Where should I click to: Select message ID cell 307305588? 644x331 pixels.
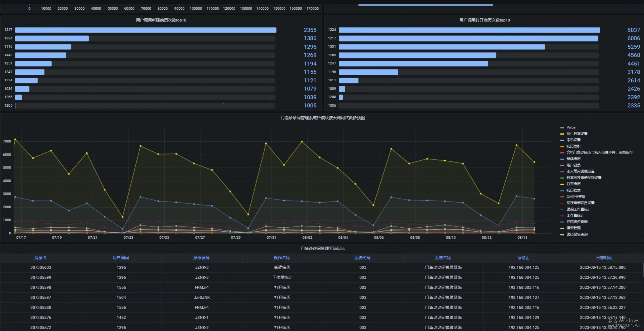coord(41,307)
